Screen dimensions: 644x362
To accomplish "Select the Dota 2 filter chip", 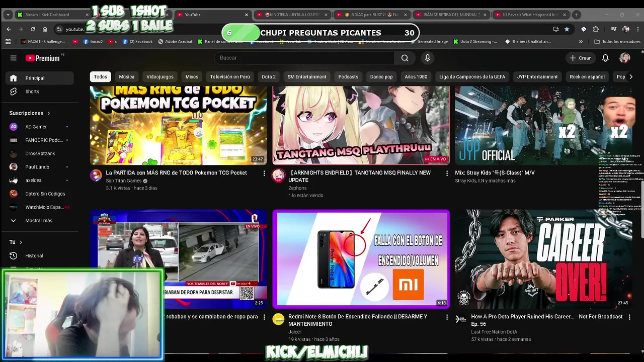I will (x=269, y=77).
